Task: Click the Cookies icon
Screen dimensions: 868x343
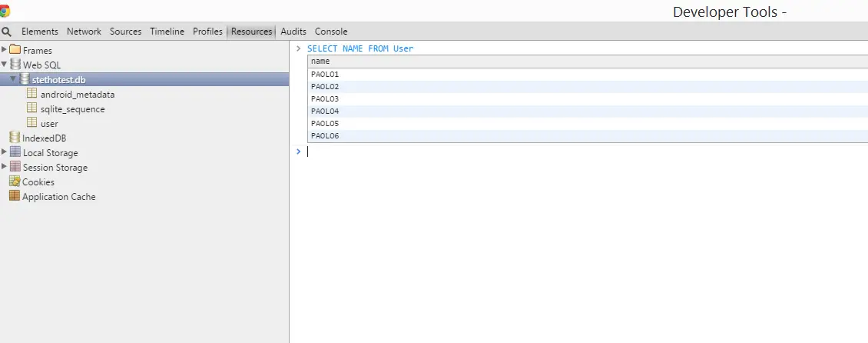Action: (15, 181)
